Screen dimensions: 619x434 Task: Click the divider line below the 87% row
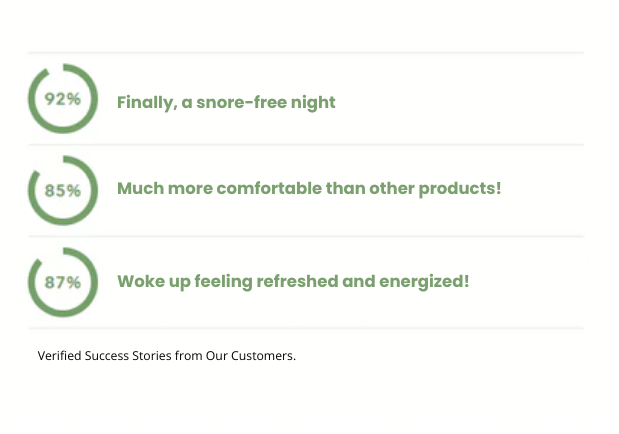(x=306, y=328)
